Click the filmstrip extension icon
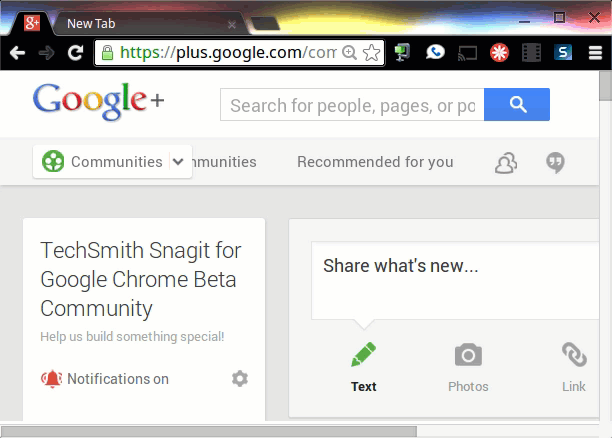This screenshot has width=612, height=438. tap(531, 53)
